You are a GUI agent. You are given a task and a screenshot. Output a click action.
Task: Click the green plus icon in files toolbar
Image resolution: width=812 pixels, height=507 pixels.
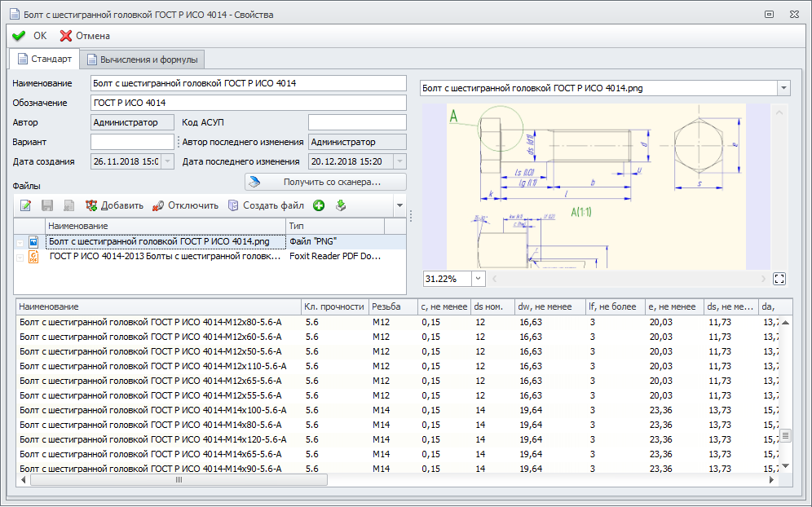pyautogui.click(x=319, y=205)
